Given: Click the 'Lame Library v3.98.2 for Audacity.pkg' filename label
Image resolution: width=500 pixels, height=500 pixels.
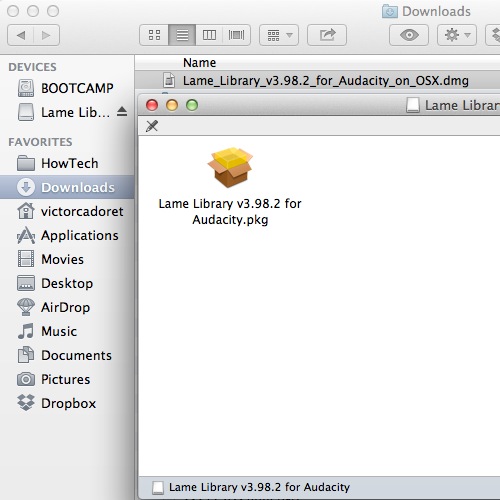Looking at the screenshot, I should 230,212.
